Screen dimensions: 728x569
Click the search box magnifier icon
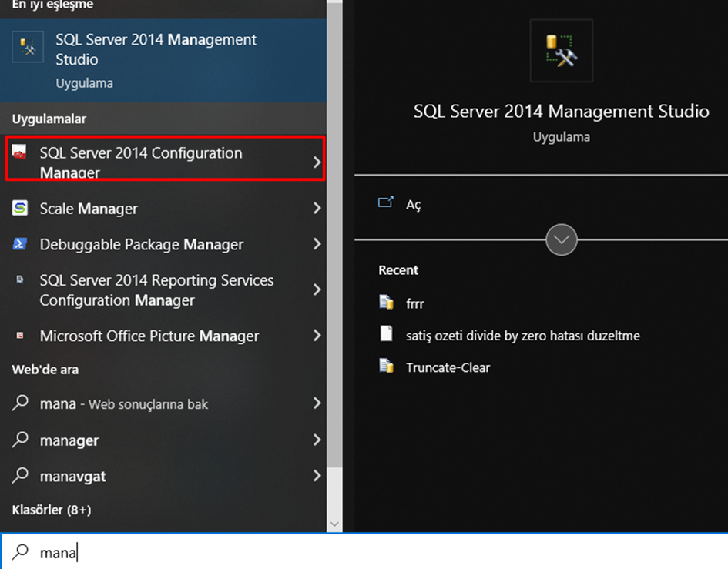(x=20, y=551)
